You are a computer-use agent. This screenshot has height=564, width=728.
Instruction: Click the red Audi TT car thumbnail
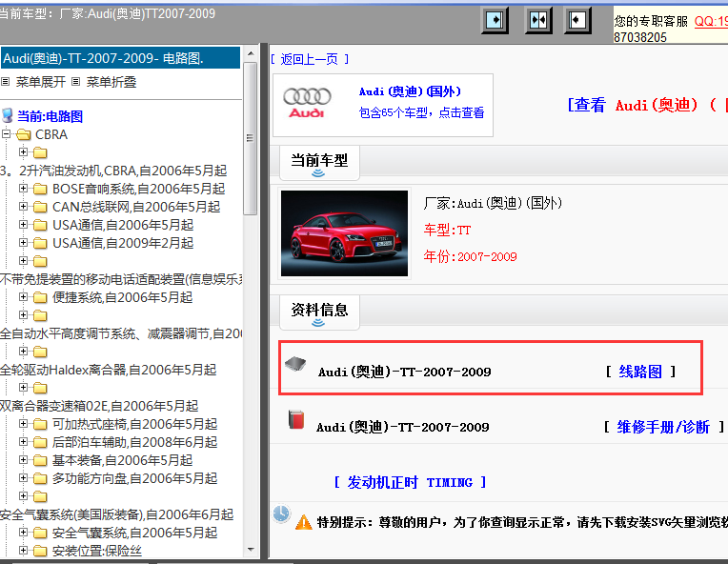pos(344,233)
